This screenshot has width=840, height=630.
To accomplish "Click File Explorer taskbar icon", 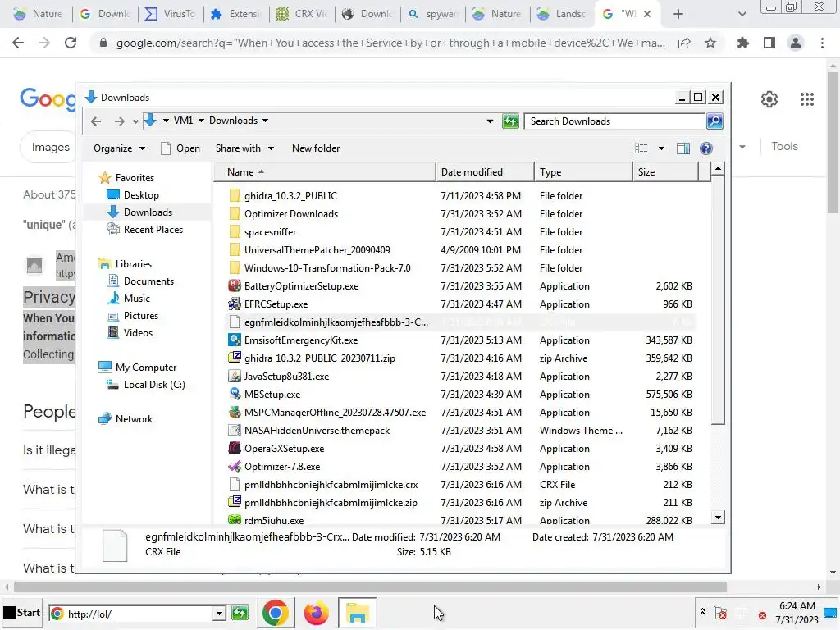I will (x=357, y=613).
